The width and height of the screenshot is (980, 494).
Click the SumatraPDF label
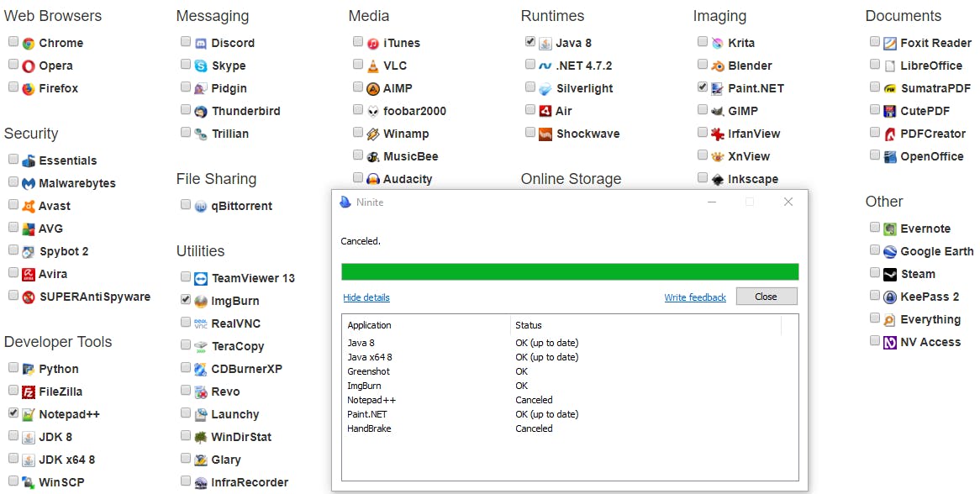(x=935, y=89)
